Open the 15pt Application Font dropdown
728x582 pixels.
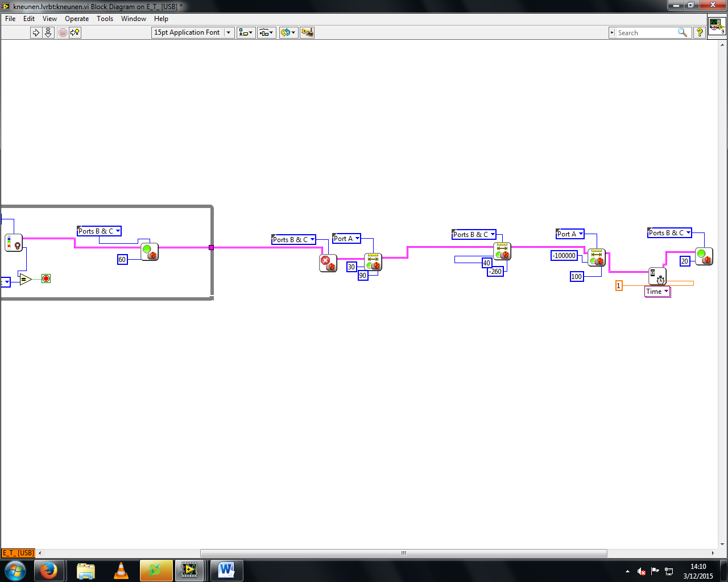[193, 32]
